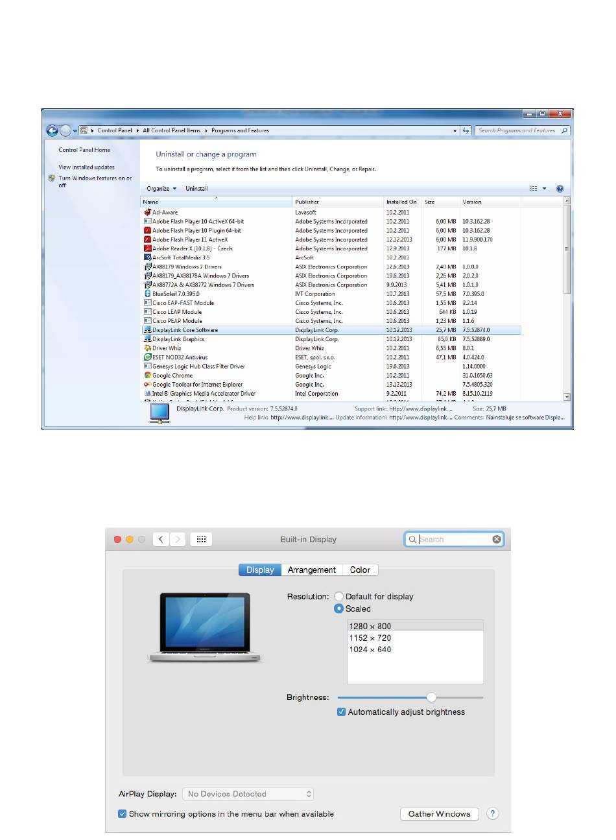Open View installed updates link

(86, 167)
